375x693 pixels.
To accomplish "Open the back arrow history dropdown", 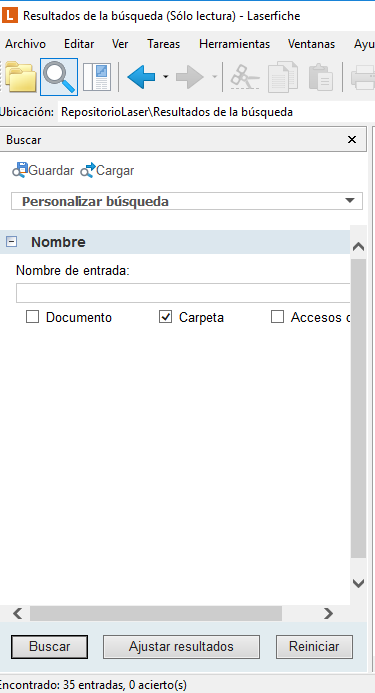I will point(165,77).
